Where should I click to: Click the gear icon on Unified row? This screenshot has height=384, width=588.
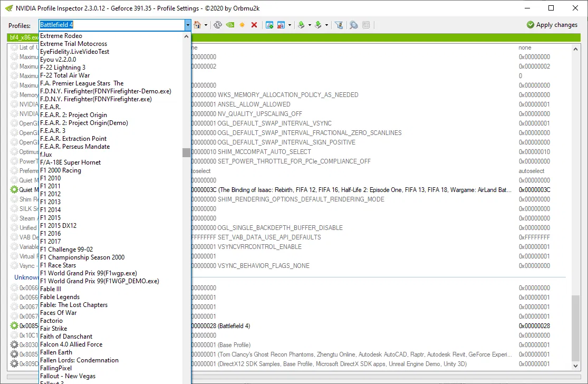pos(14,228)
